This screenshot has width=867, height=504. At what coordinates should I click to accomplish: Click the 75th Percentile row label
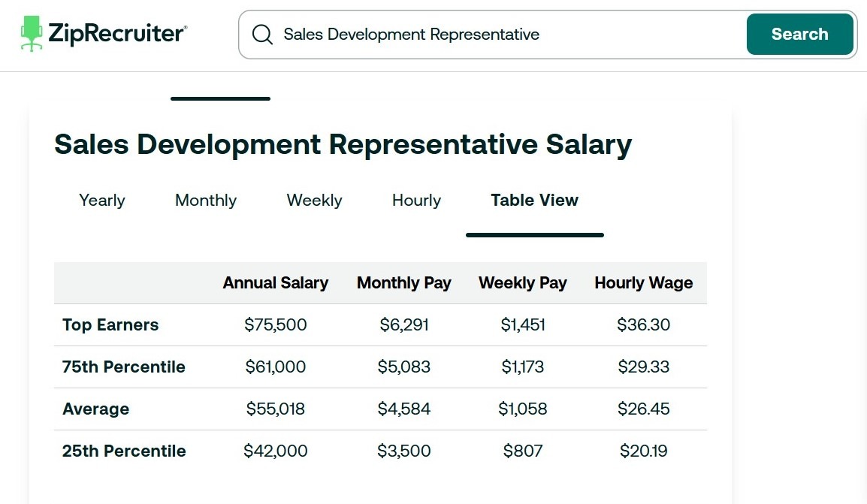[x=124, y=367]
